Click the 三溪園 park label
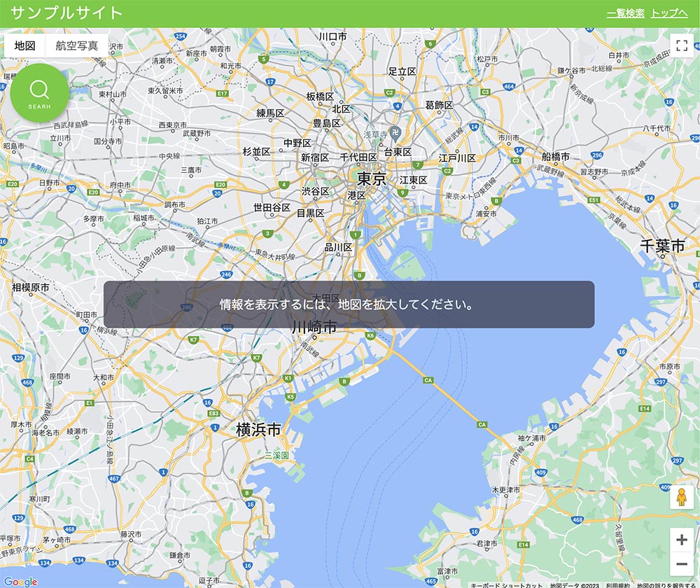 pyautogui.click(x=276, y=456)
